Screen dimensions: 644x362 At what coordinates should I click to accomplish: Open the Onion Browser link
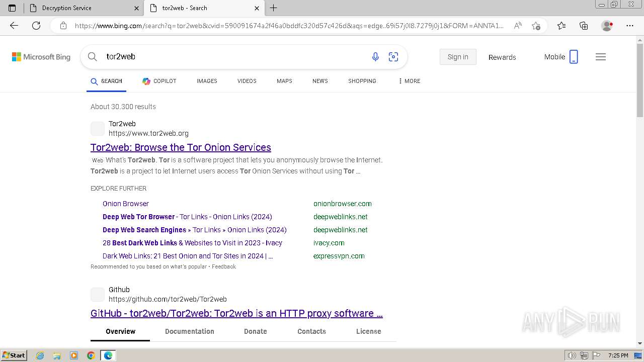(x=126, y=204)
